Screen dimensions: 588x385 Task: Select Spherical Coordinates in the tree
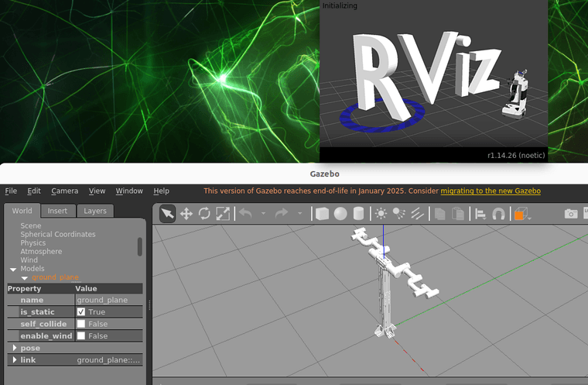tap(58, 235)
